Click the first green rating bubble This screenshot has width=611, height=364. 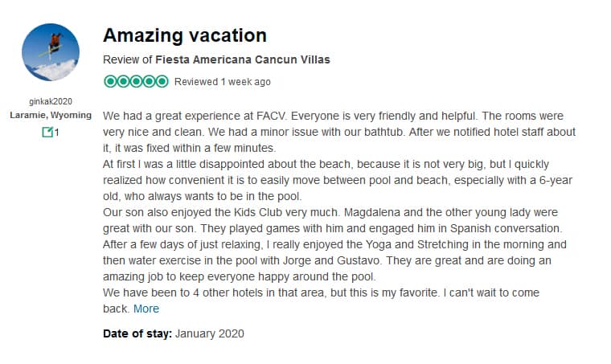pyautogui.click(x=110, y=81)
